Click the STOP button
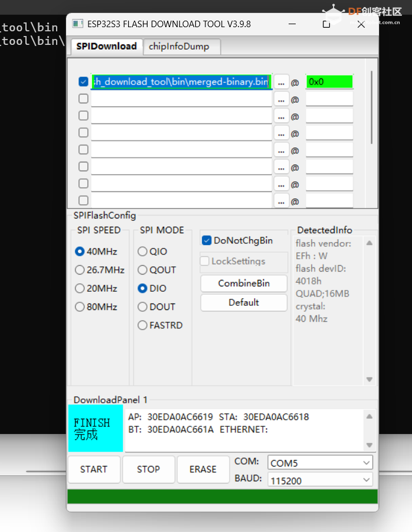This screenshot has width=412, height=532. coord(149,469)
